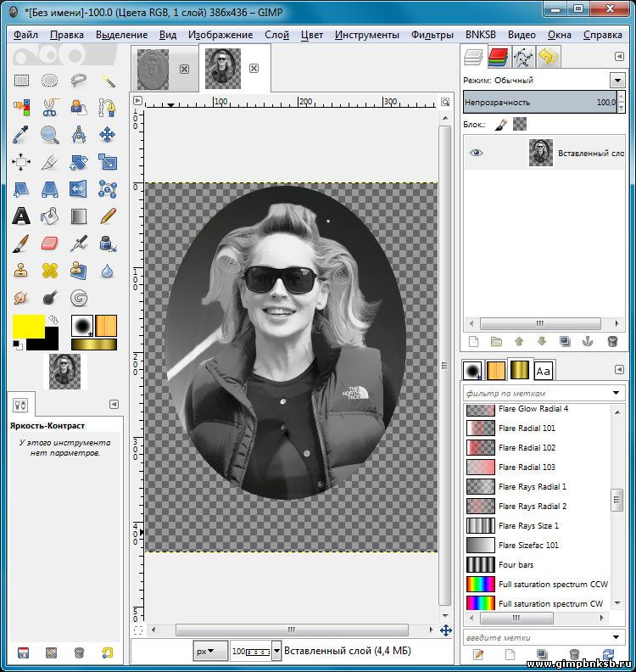
Task: Choose the Text tool
Action: pos(21,216)
